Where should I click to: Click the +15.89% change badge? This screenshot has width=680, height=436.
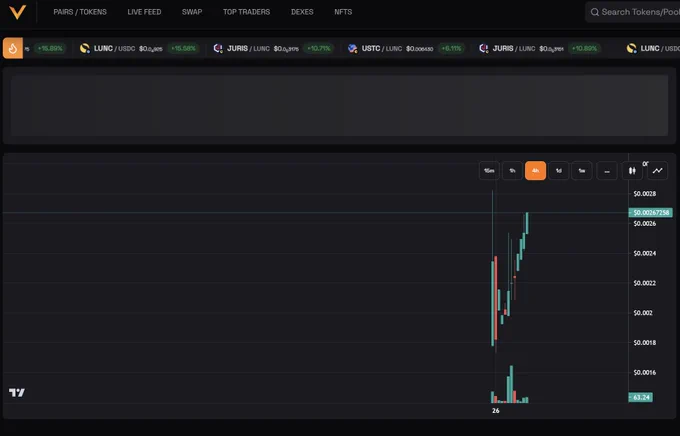[x=50, y=48]
